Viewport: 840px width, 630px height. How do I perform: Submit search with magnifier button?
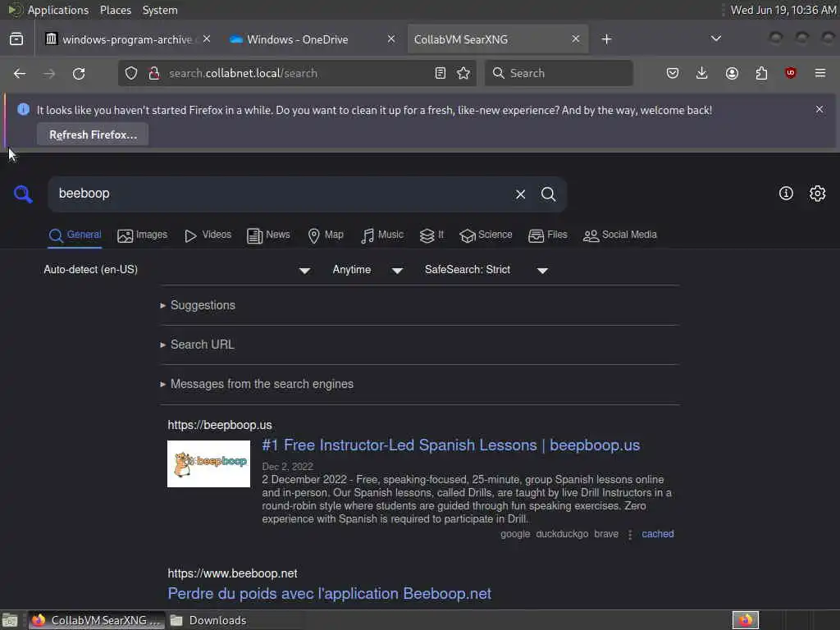[x=548, y=194]
